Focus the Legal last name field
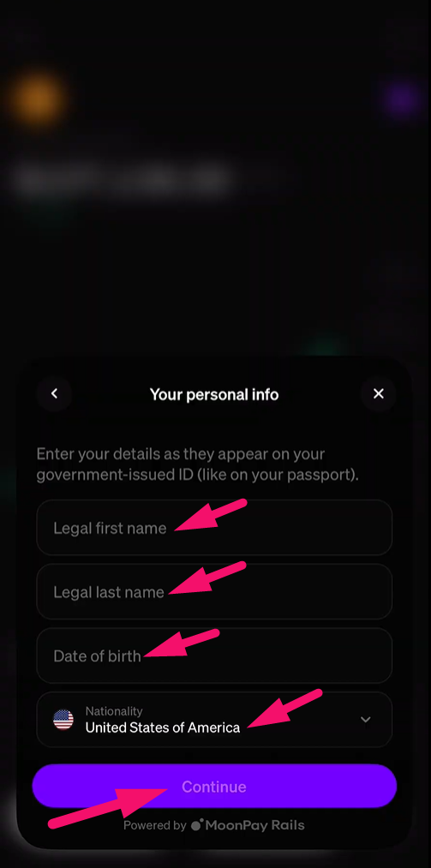This screenshot has width=431, height=868. [x=215, y=591]
